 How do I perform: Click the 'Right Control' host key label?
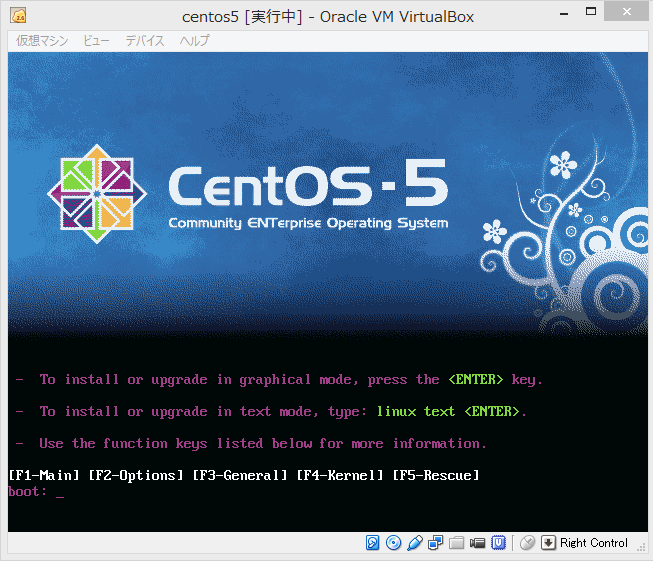[594, 543]
